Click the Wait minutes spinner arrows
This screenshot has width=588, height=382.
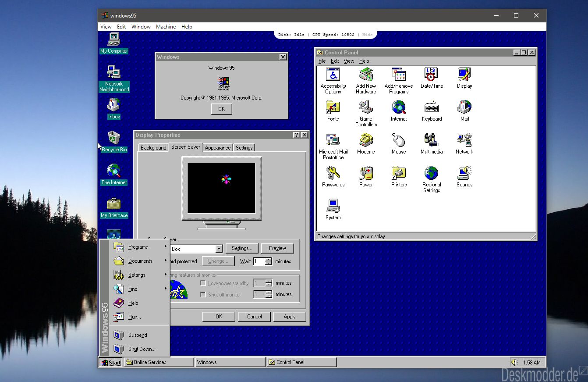coord(269,261)
